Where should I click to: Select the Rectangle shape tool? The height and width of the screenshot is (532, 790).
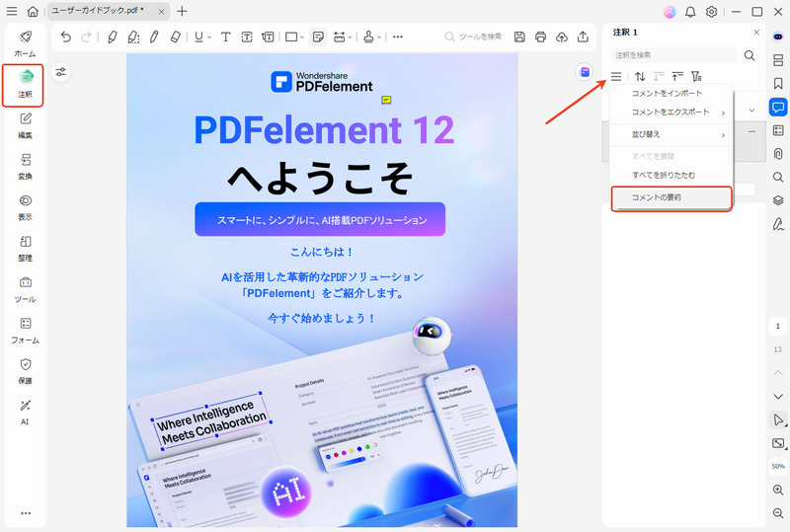point(291,37)
